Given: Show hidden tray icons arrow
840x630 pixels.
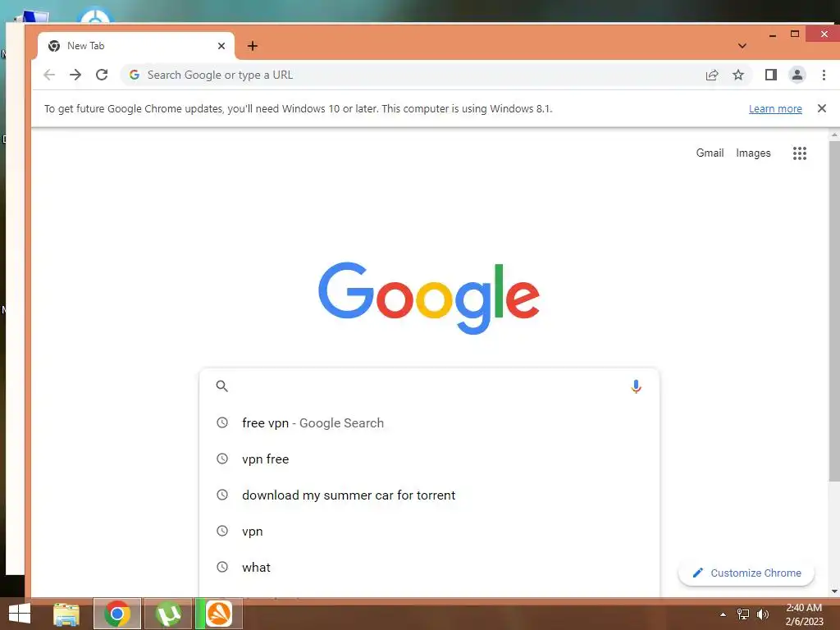Looking at the screenshot, I should point(724,614).
